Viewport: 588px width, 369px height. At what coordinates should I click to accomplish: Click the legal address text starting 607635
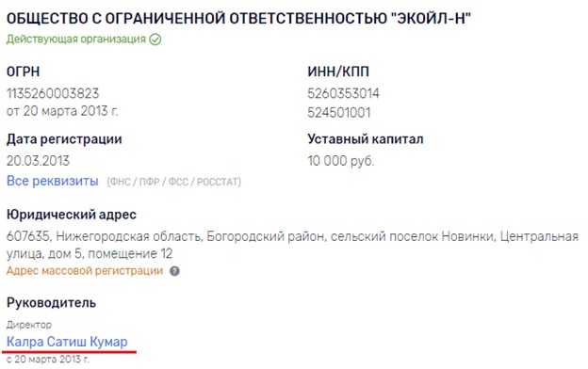click(292, 245)
